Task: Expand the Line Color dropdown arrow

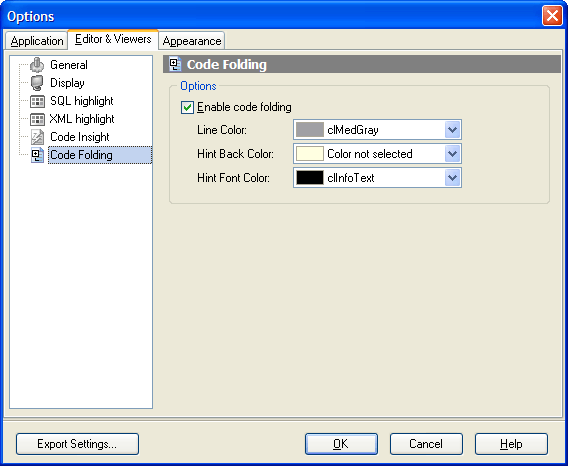Action: [452, 130]
